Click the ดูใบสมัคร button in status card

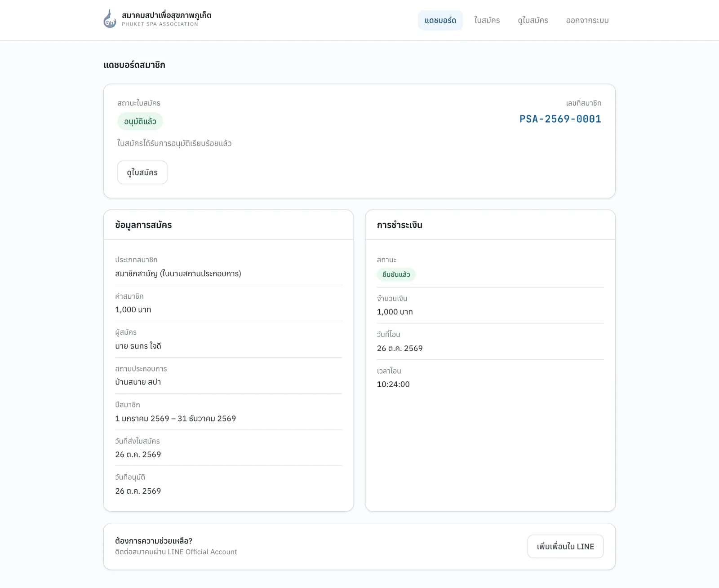click(142, 172)
